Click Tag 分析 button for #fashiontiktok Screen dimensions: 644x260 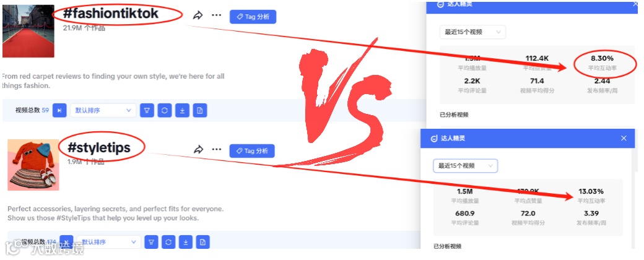(253, 17)
